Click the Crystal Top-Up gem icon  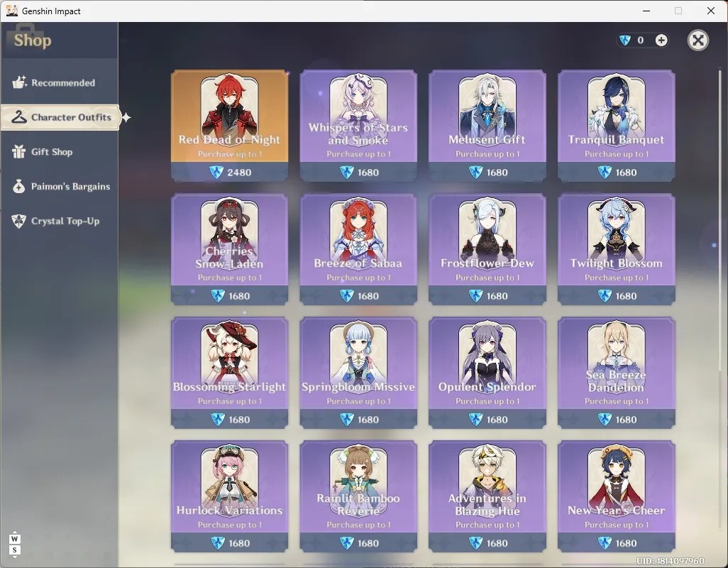pyautogui.click(x=18, y=221)
